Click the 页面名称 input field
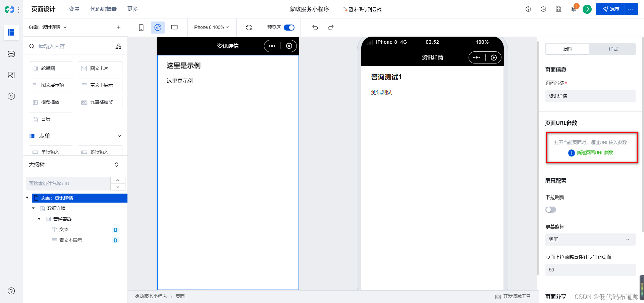 pyautogui.click(x=590, y=96)
